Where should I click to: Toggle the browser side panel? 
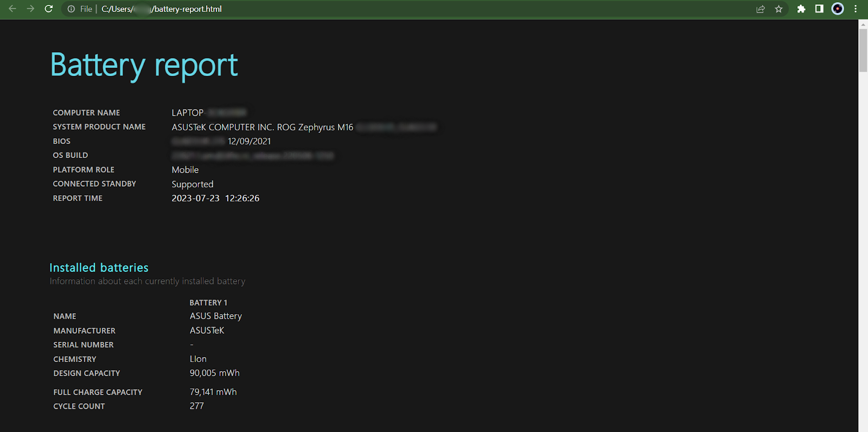tap(819, 9)
